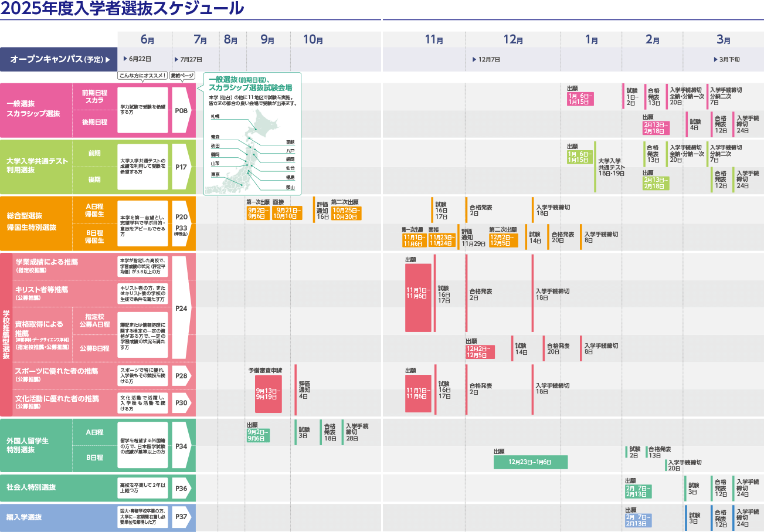Click the 11月23日–11月24日 interview date box
Screen dimensions: 764x532
coord(443,240)
